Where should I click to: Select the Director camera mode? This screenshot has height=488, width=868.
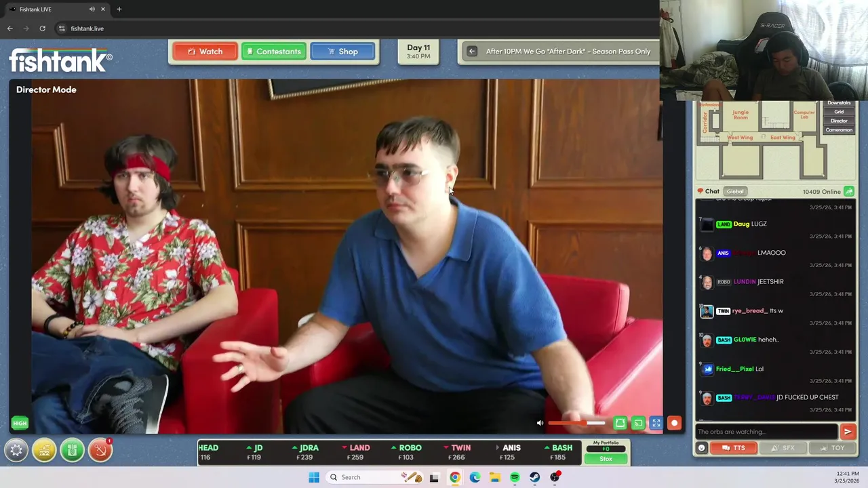839,121
